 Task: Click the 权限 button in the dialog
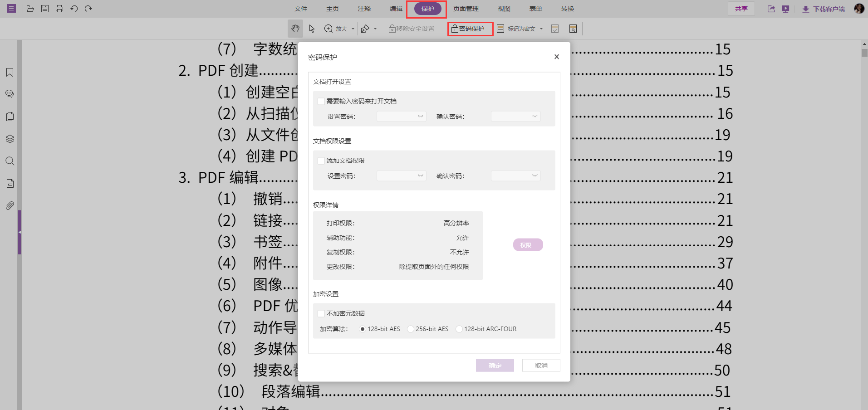click(528, 244)
